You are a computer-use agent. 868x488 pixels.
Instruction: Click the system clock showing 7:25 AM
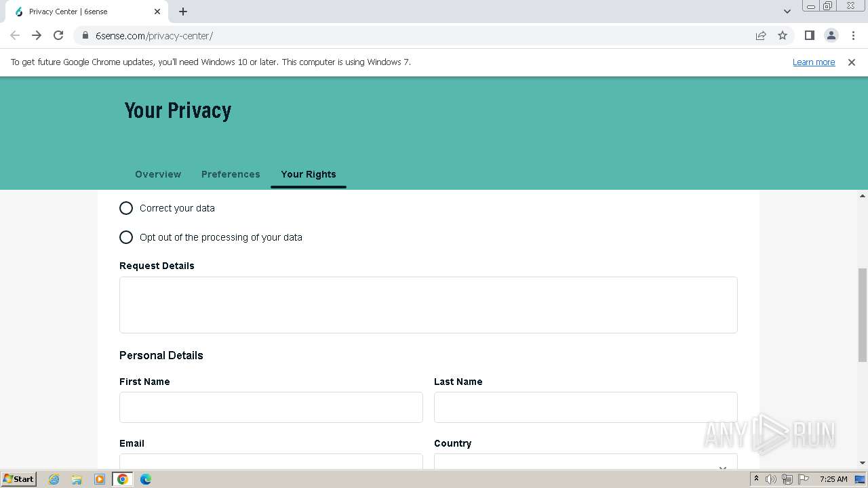coord(833,479)
